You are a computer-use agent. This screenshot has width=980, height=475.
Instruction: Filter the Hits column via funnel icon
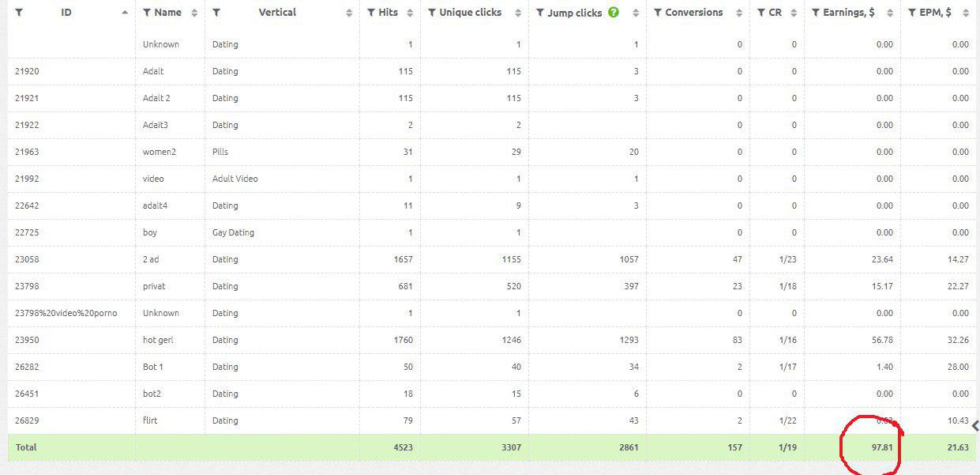[x=371, y=13]
